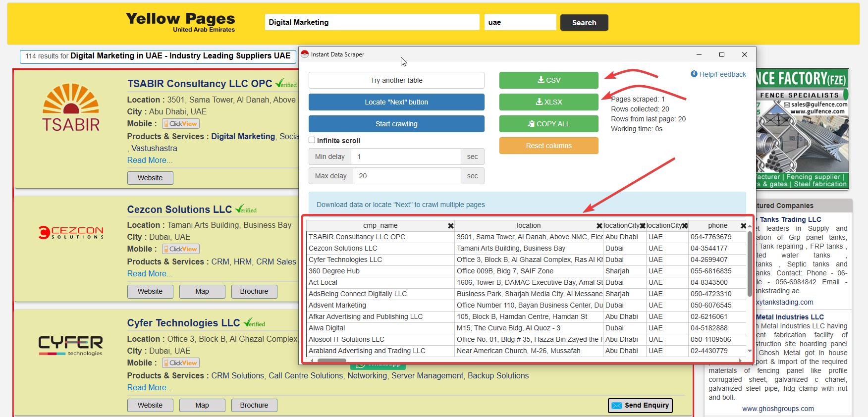Click the Yellow Pages Search button
This screenshot has height=417, width=868.
(x=584, y=22)
